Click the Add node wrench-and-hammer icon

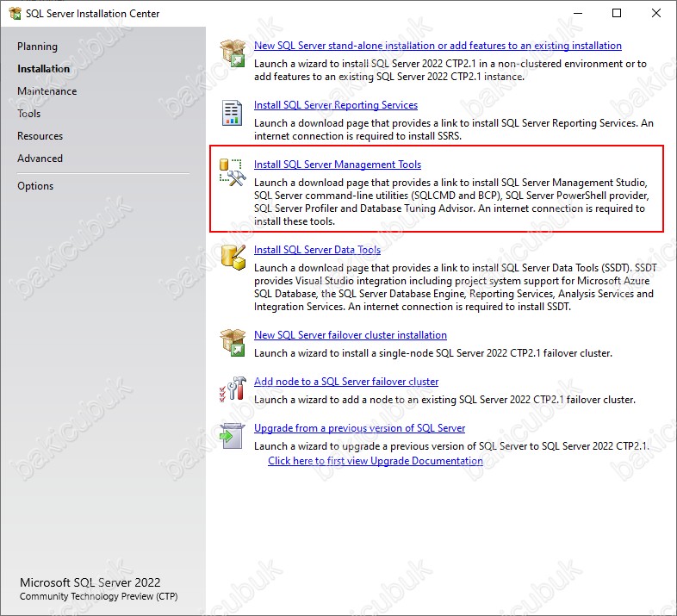pos(233,389)
